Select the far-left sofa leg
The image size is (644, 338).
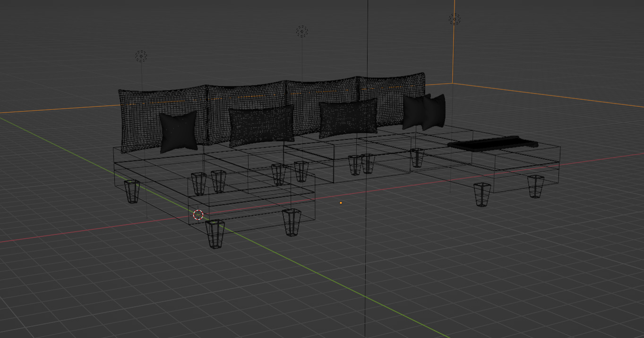[x=132, y=191]
